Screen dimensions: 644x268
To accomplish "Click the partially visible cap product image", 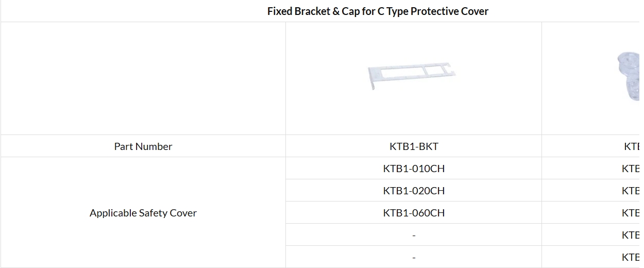I will coord(628,76).
